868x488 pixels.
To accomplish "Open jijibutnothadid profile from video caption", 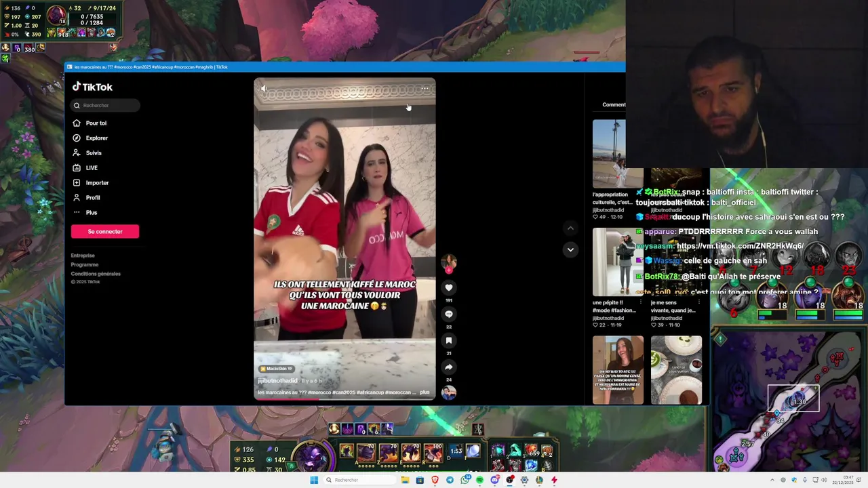I will tap(277, 381).
